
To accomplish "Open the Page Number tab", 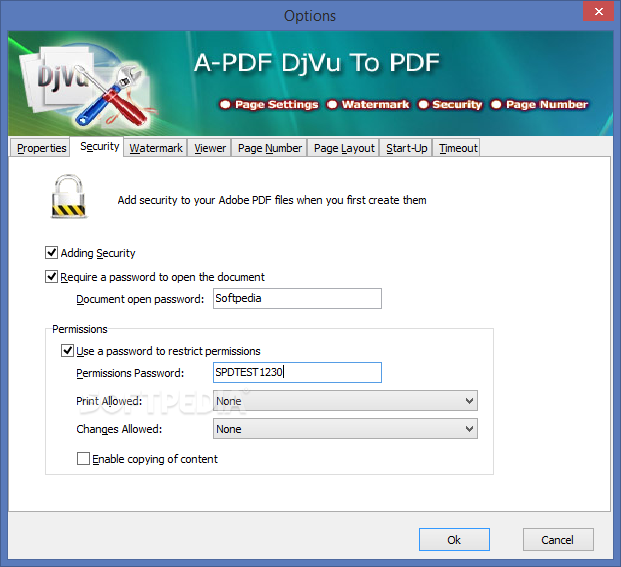I will click(x=270, y=148).
